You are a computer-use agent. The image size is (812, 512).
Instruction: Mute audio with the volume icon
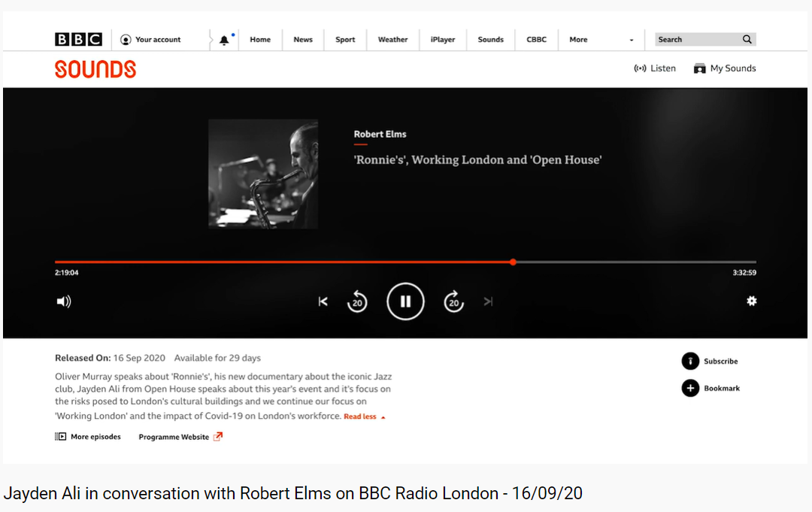point(64,301)
